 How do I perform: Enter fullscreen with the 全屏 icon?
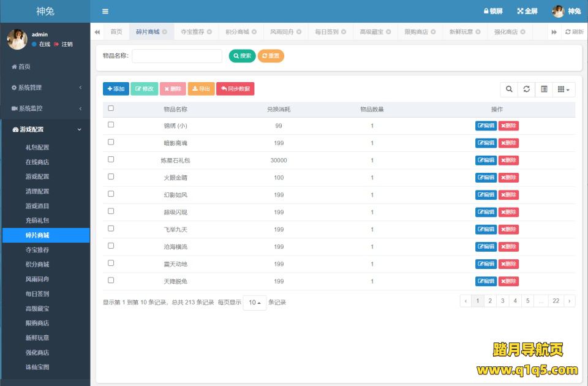pyautogui.click(x=521, y=11)
